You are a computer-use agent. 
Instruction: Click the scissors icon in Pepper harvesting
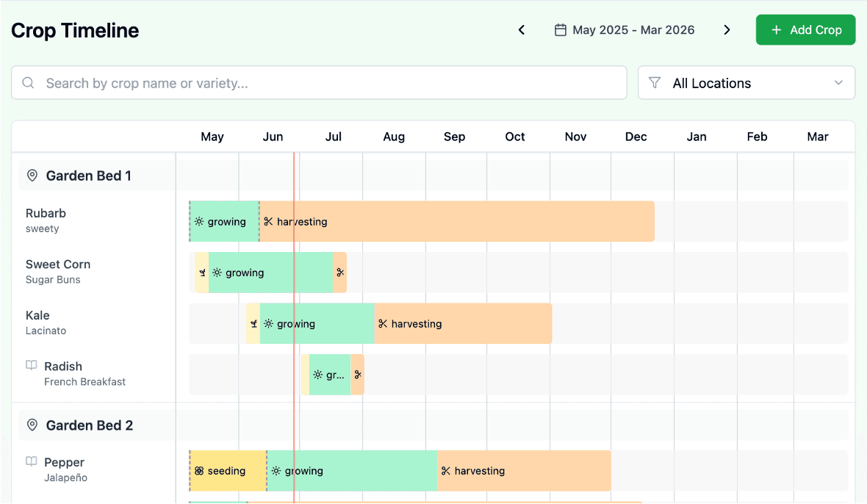point(446,471)
